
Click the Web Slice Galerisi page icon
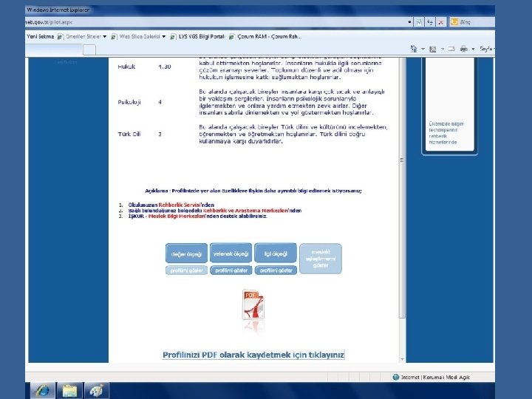(x=114, y=36)
